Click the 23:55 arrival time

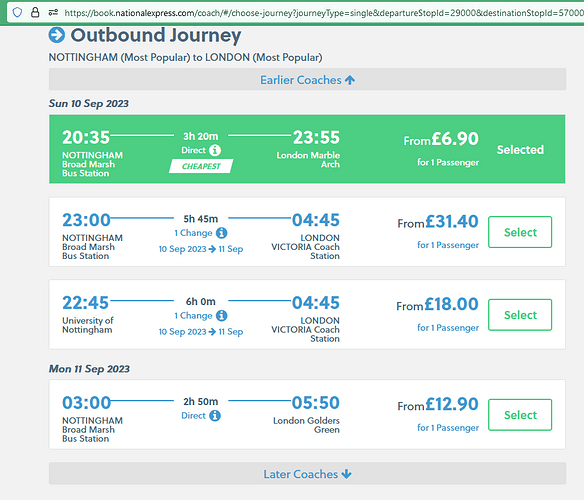tap(316, 137)
